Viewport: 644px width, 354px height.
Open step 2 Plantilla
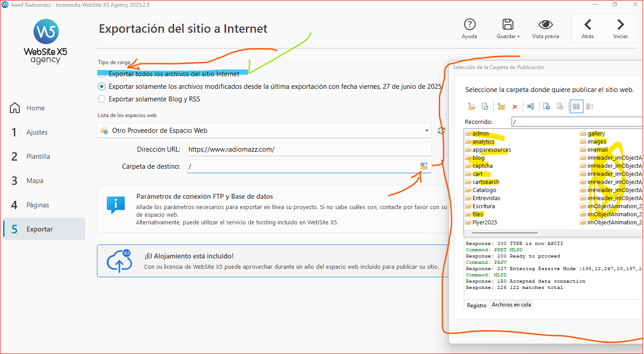coord(44,157)
